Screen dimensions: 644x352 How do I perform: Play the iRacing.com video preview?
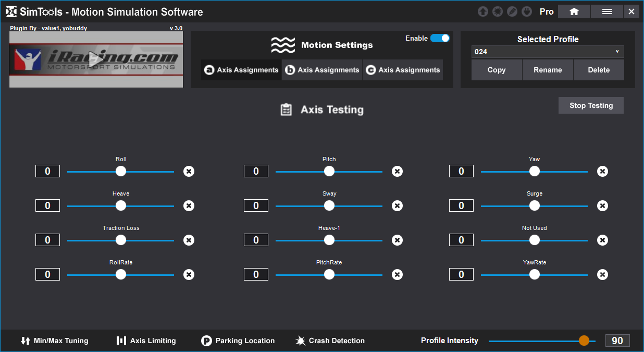(96, 59)
